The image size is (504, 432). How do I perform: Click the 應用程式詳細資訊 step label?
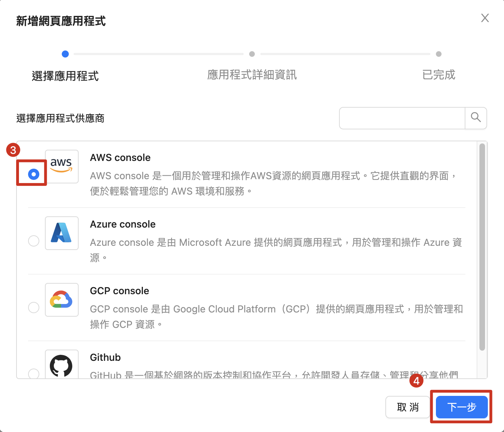coord(252,75)
